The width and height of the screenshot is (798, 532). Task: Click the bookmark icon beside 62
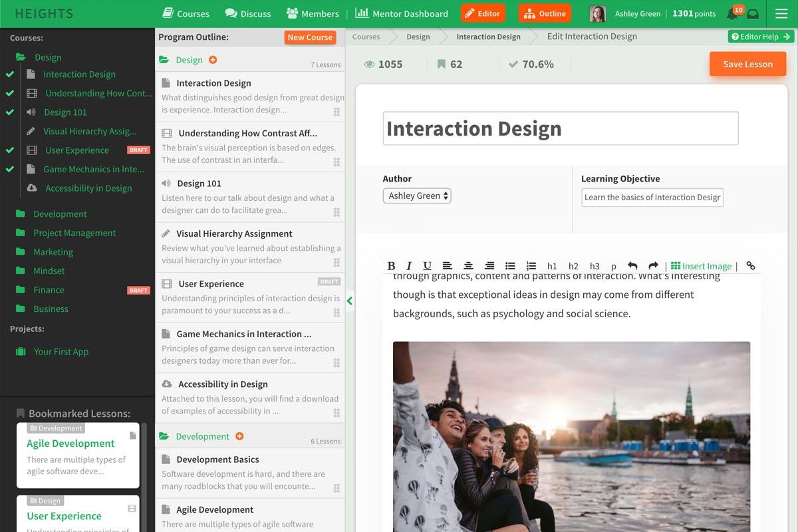(441, 65)
